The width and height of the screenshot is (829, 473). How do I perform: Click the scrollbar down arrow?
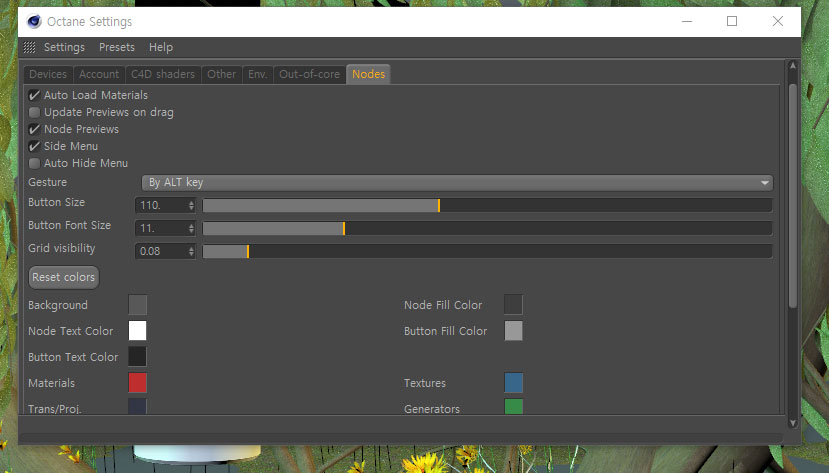(x=793, y=422)
